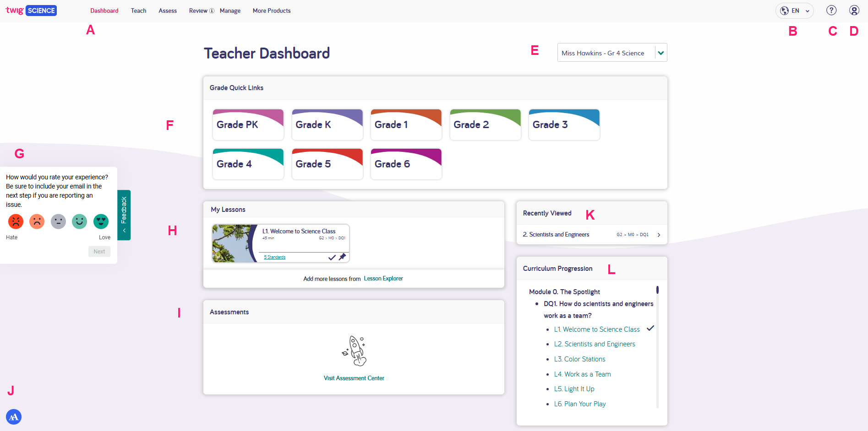The height and width of the screenshot is (431, 868).
Task: Open the help question mark icon
Action: tap(831, 11)
